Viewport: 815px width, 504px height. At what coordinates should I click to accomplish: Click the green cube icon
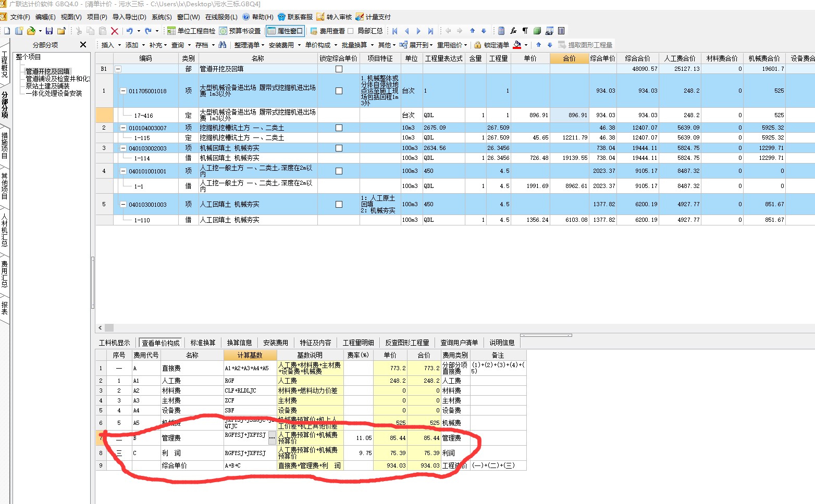tap(537, 31)
